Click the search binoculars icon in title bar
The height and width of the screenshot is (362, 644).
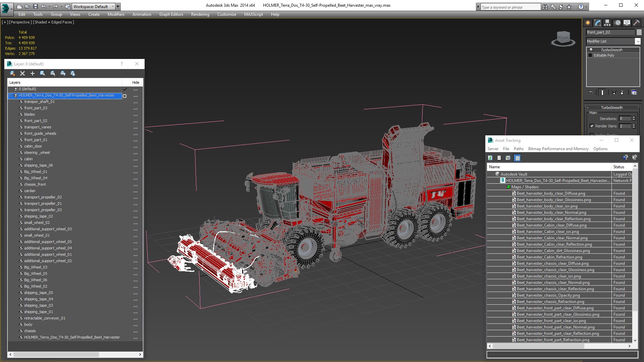pyautogui.click(x=545, y=7)
